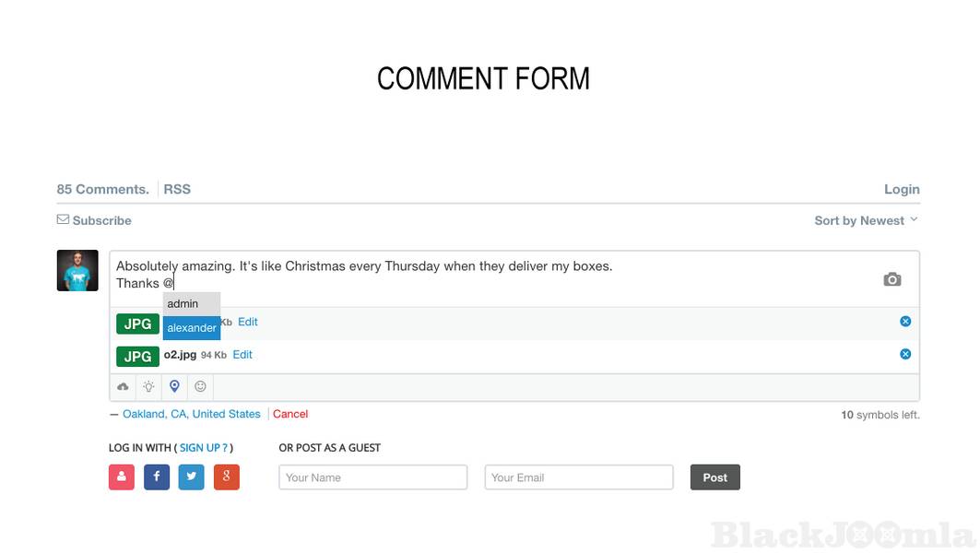Select 'admin' from mention suggestions
The image size is (980, 553).
coord(191,303)
